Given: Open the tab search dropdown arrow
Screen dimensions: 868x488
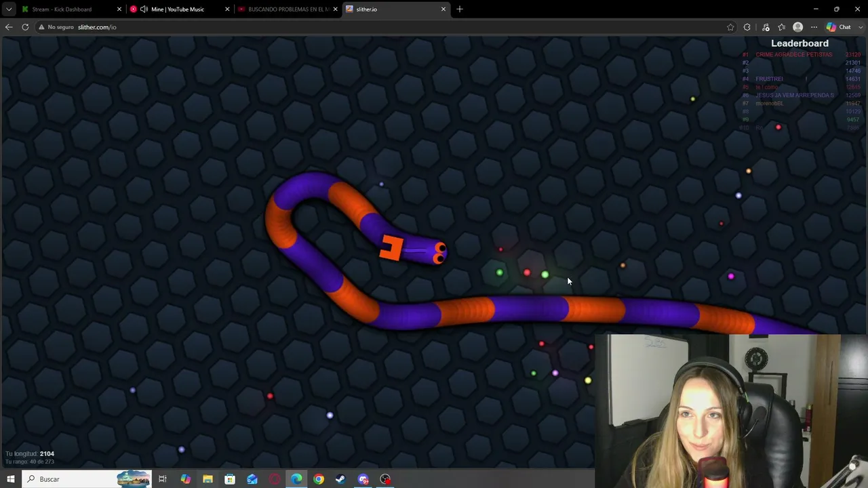Looking at the screenshot, I should [x=9, y=9].
